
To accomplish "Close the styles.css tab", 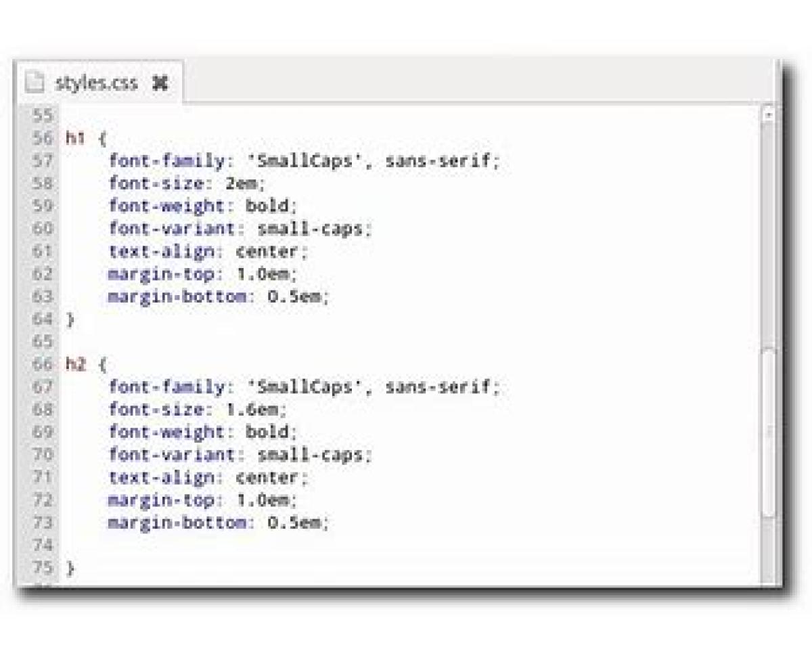I will pyautogui.click(x=160, y=83).
